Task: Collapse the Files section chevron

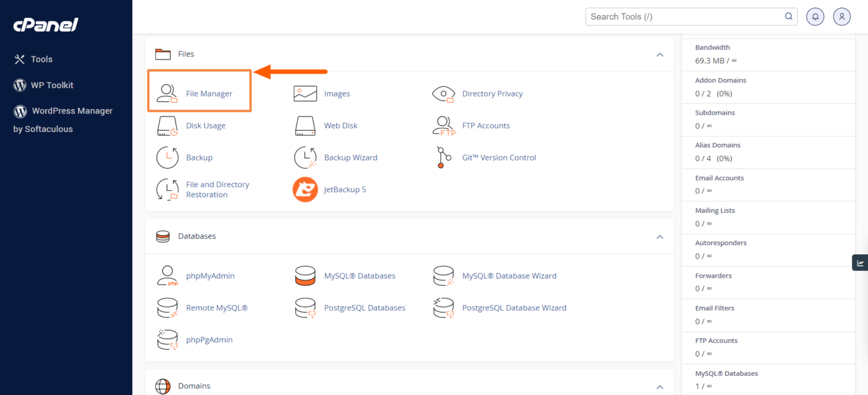Action: (660, 55)
